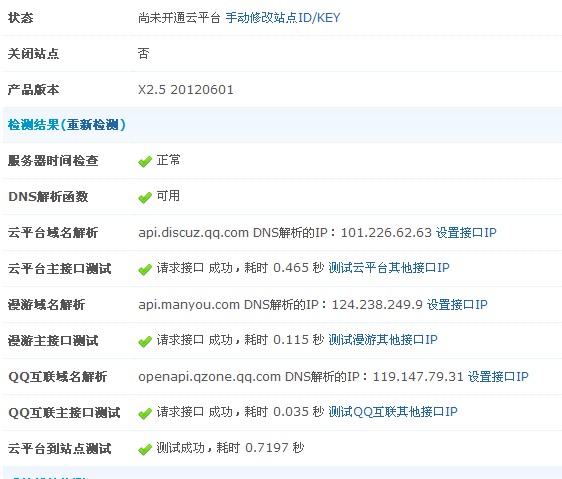Open 测试漫游其他接口IP link

click(383, 340)
